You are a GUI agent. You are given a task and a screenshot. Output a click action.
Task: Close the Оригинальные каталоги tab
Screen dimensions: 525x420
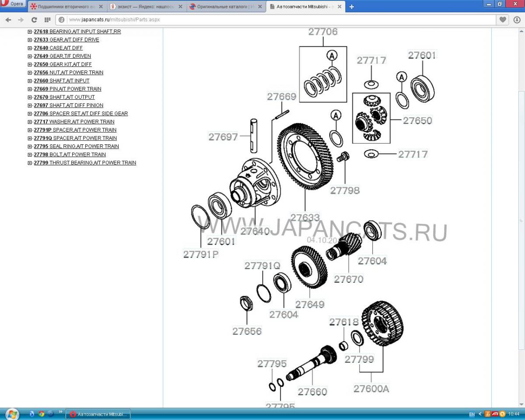pos(260,7)
